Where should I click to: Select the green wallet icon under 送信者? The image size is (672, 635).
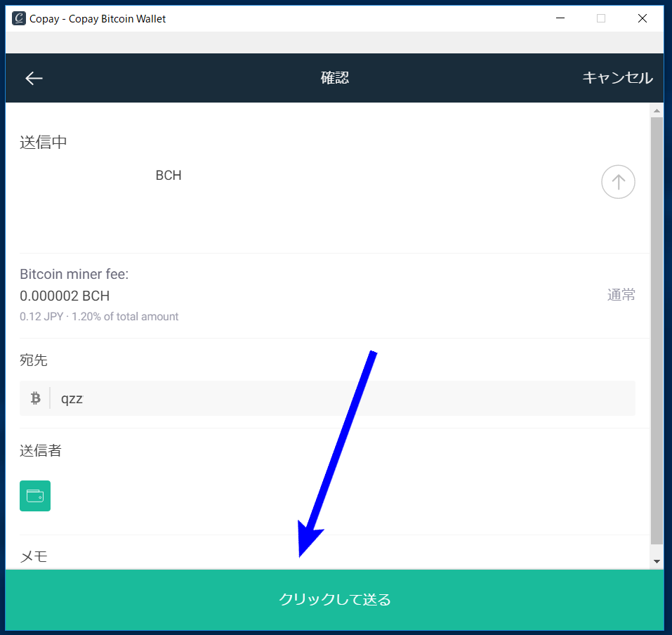click(35, 496)
